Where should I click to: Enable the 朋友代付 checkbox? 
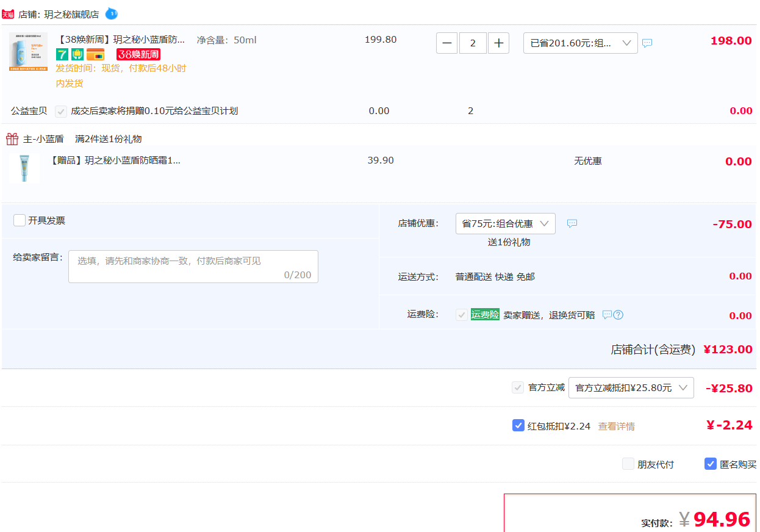pyautogui.click(x=628, y=464)
